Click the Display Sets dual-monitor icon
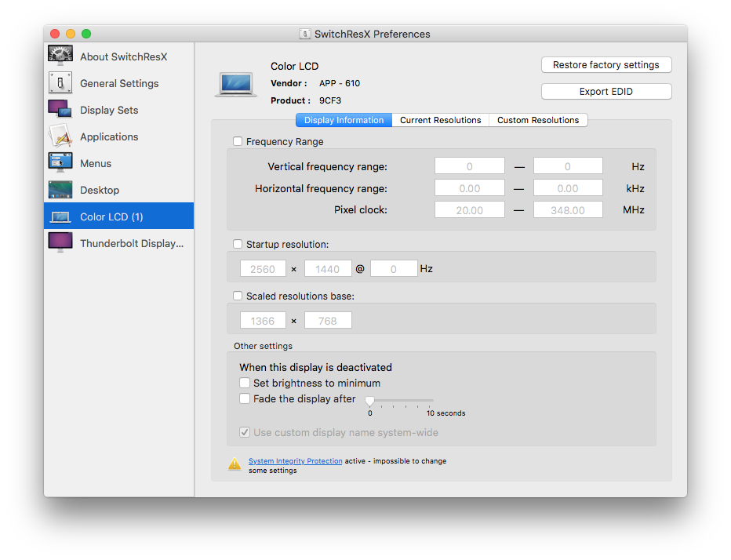 [x=60, y=109]
